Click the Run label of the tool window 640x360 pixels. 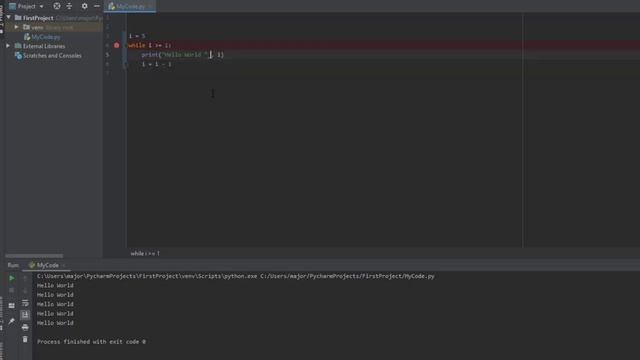(13, 265)
